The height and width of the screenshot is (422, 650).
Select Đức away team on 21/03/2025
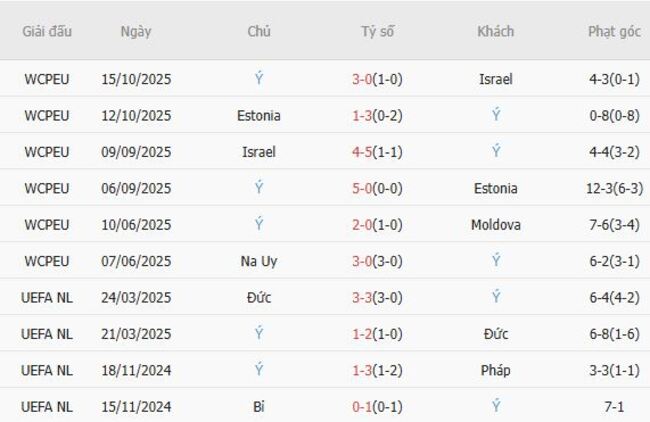click(x=495, y=334)
